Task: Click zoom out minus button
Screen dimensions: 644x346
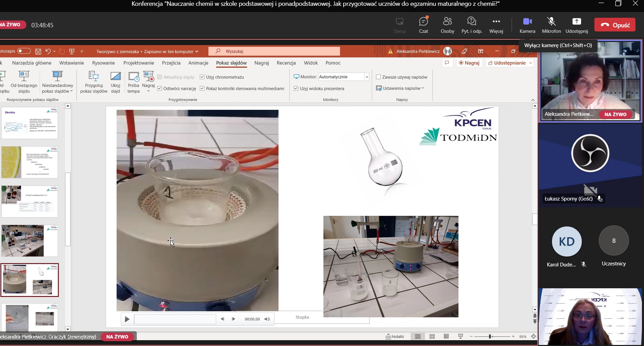Action: pos(471,336)
